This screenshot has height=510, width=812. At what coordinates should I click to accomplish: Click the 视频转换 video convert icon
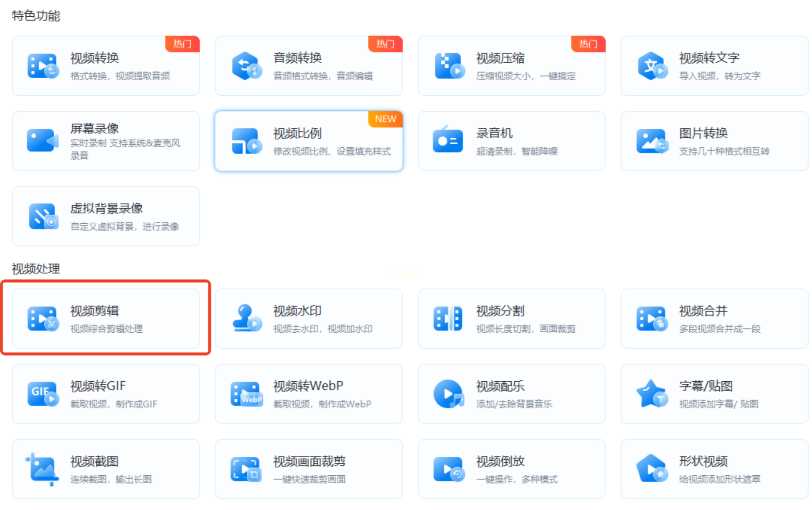[x=43, y=66]
